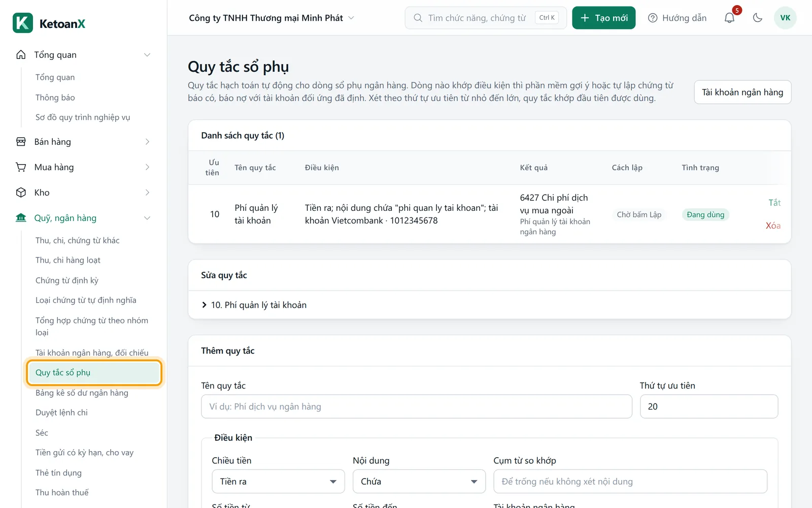Delete the rule via Xóa
812x508 pixels.
[773, 226]
